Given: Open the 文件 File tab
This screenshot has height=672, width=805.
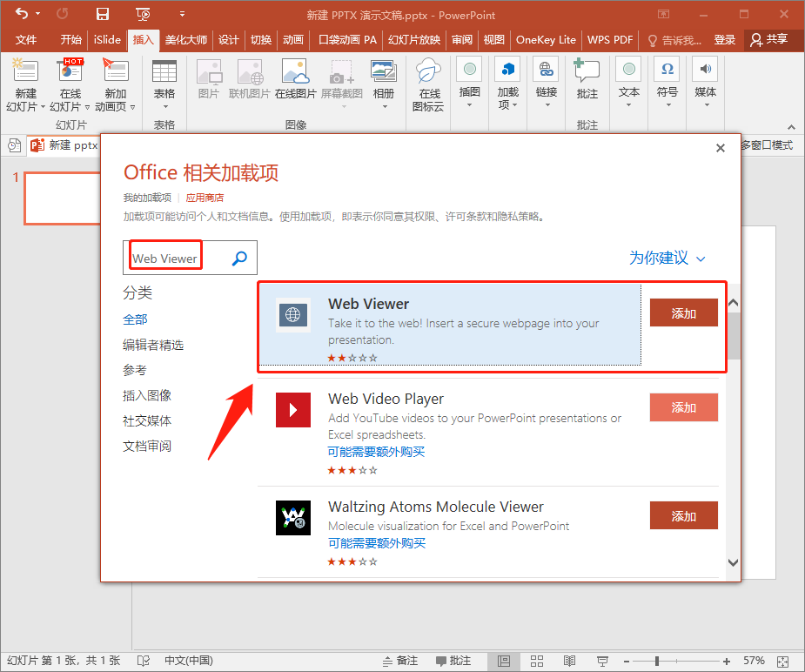Looking at the screenshot, I should (25, 40).
